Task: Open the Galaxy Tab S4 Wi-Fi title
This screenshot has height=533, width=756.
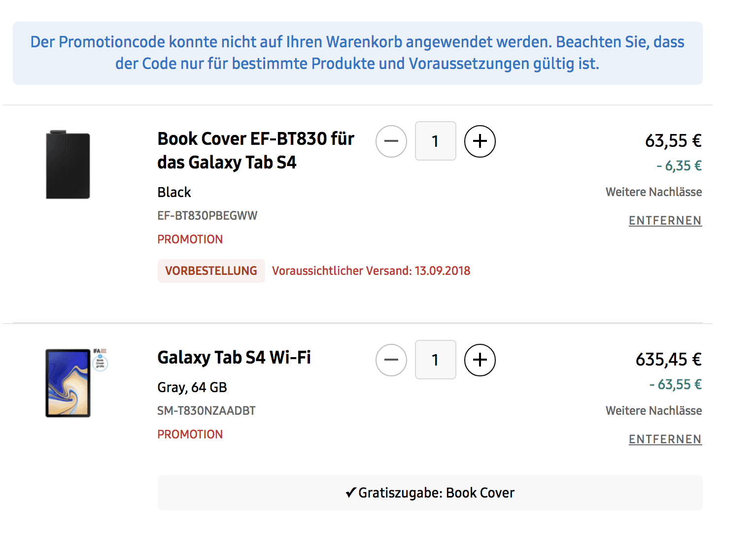Action: 234,358
